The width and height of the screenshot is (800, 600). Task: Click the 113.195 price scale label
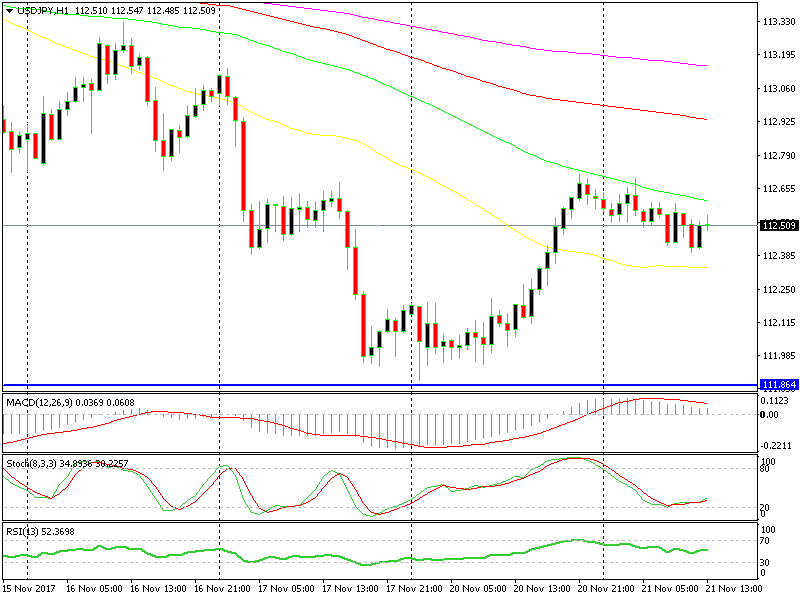coord(779,55)
